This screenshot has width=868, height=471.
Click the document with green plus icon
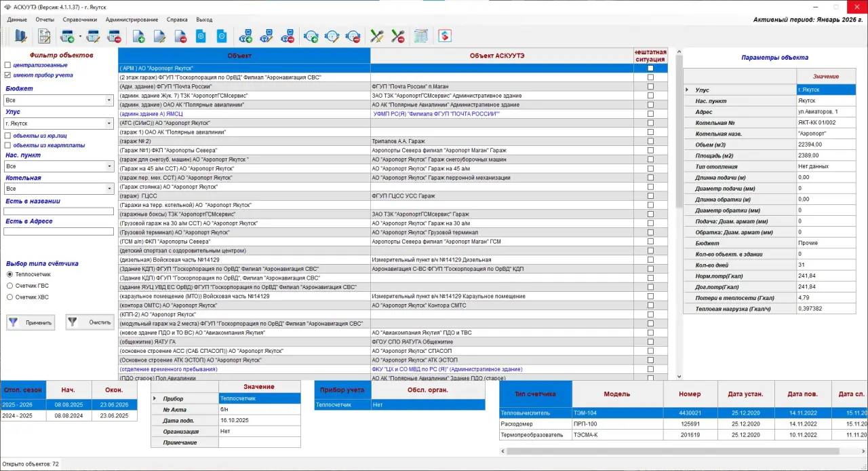click(138, 36)
